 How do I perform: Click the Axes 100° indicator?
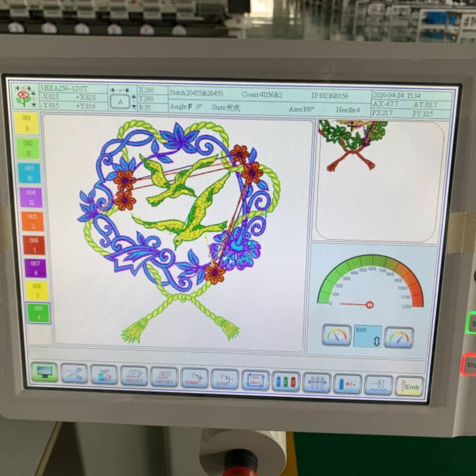tap(301, 109)
